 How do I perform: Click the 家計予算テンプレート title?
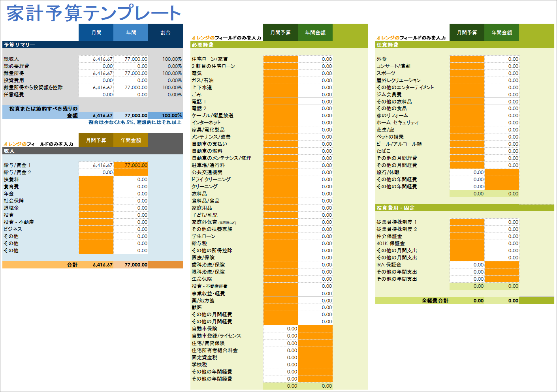point(94,13)
